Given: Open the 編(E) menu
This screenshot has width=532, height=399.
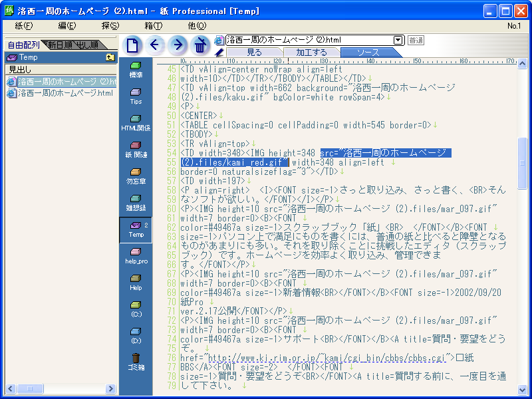Looking at the screenshot, I should (x=66, y=26).
